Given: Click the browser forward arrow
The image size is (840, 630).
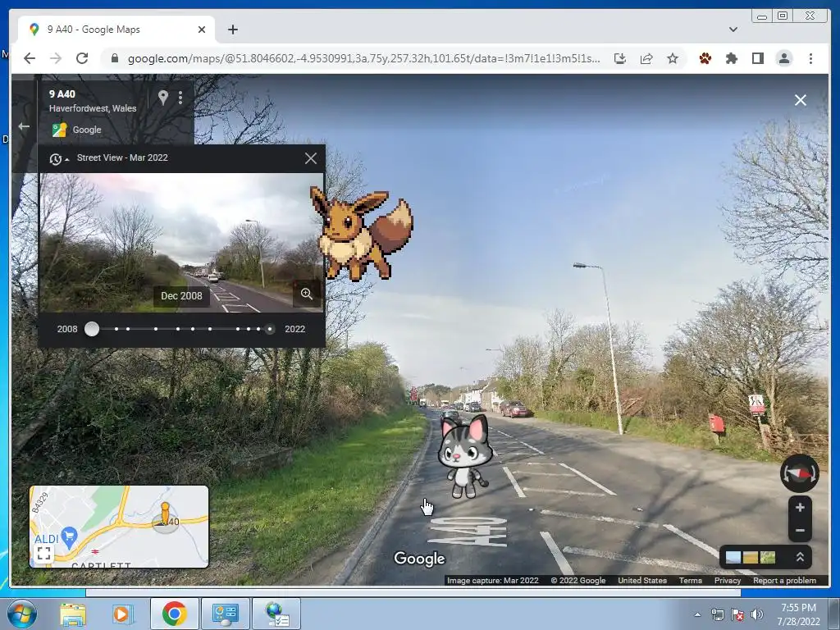Looking at the screenshot, I should point(56,58).
